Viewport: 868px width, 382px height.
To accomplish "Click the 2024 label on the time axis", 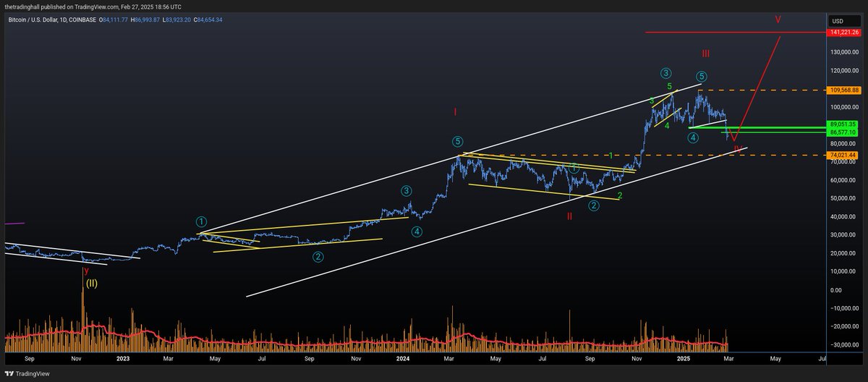I will coord(402,357).
